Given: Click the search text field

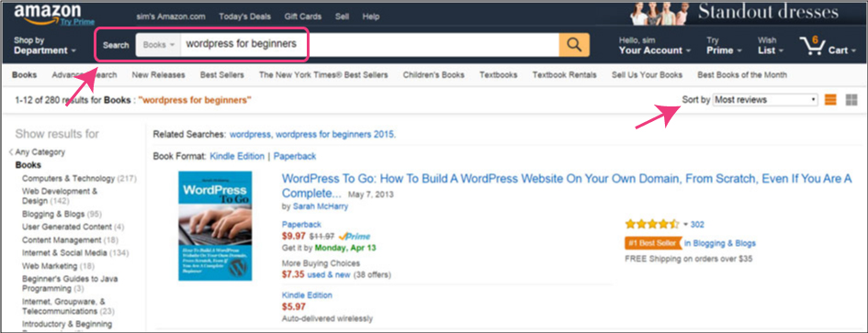Looking at the screenshot, I should click(x=369, y=45).
